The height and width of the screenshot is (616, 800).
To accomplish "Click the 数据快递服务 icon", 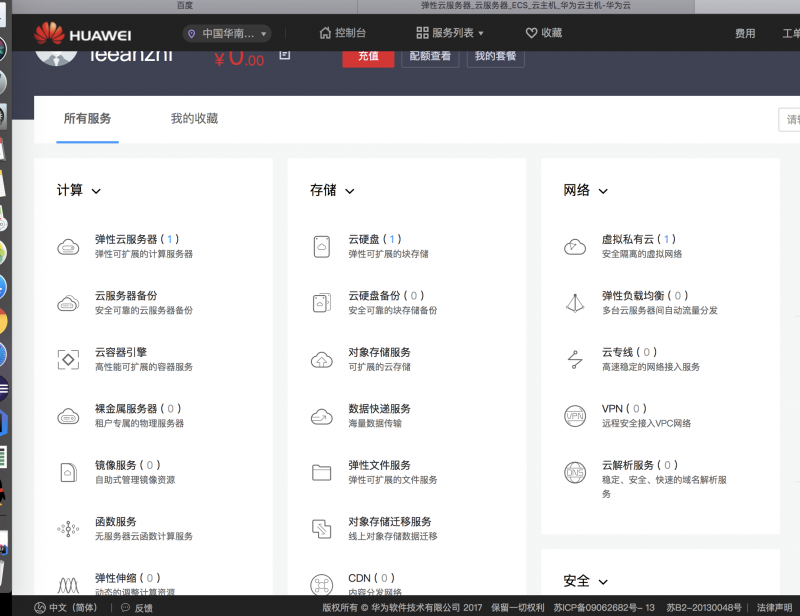I will click(x=321, y=416).
